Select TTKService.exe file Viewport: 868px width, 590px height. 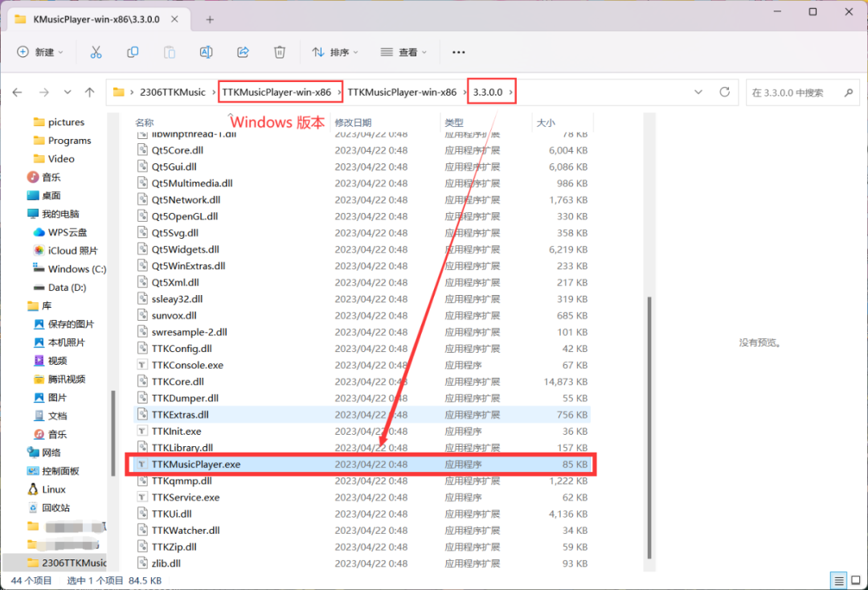[362, 498]
